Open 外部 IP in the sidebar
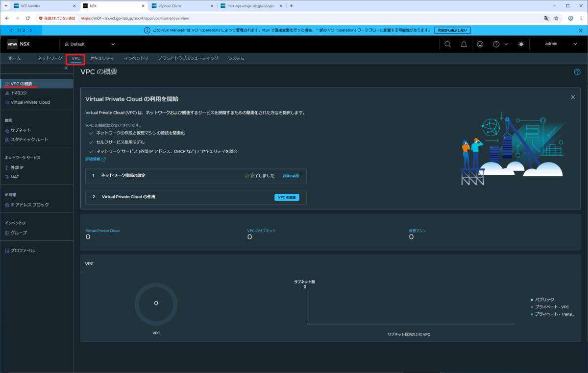The image size is (588, 373). pos(37,167)
